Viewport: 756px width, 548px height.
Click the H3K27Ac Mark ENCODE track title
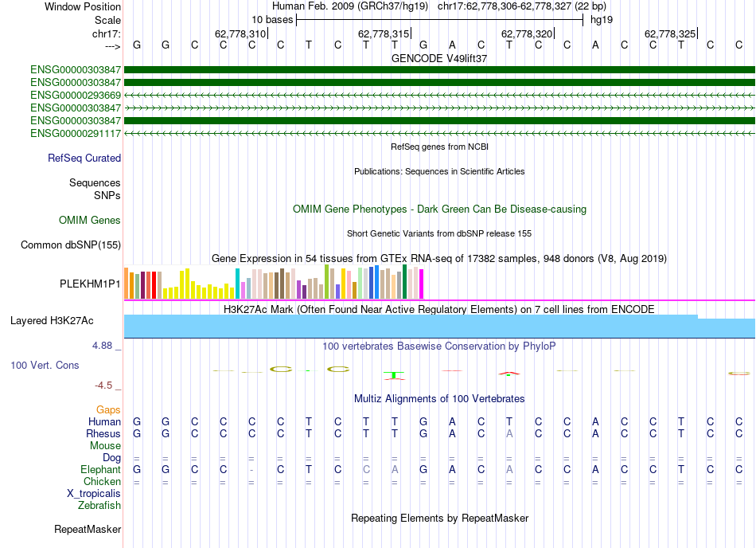pos(439,309)
